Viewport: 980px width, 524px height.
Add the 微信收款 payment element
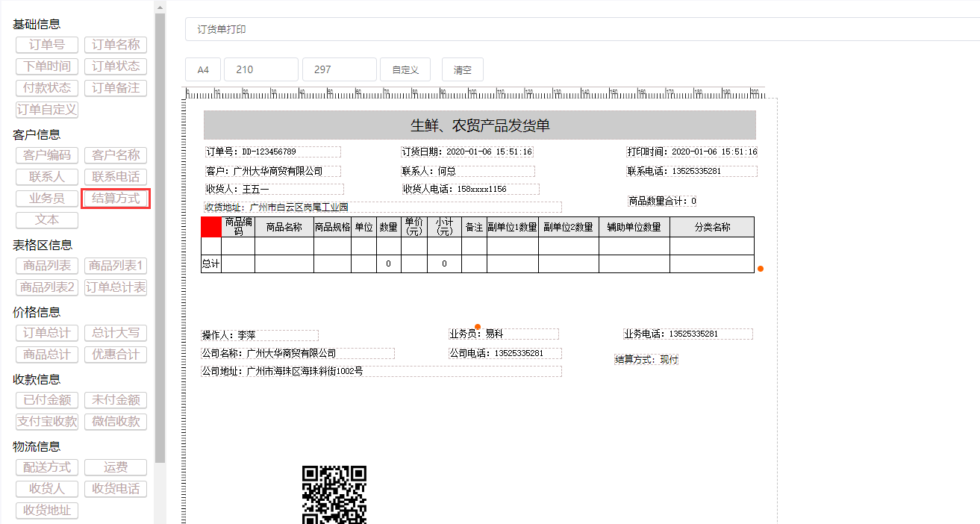pos(116,421)
